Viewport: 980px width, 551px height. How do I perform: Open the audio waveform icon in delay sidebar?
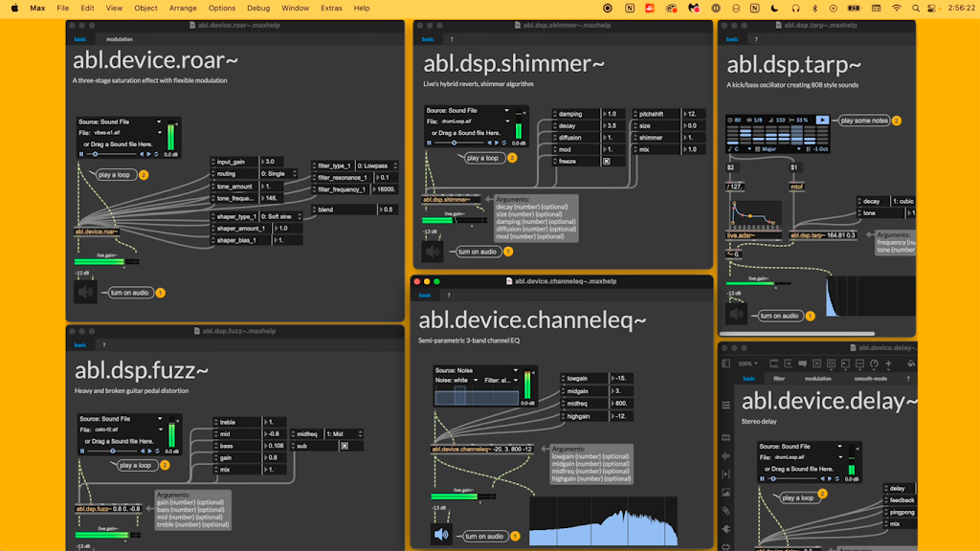(725, 456)
